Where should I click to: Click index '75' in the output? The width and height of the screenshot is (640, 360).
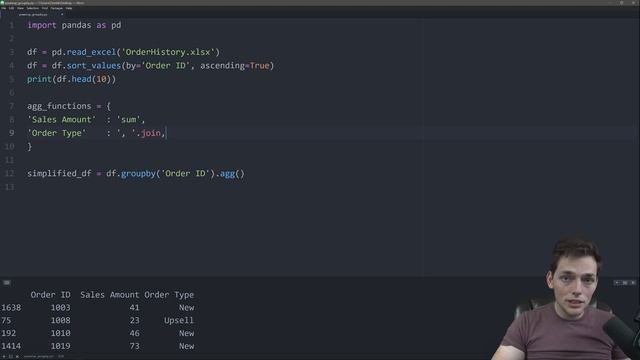tap(6, 320)
